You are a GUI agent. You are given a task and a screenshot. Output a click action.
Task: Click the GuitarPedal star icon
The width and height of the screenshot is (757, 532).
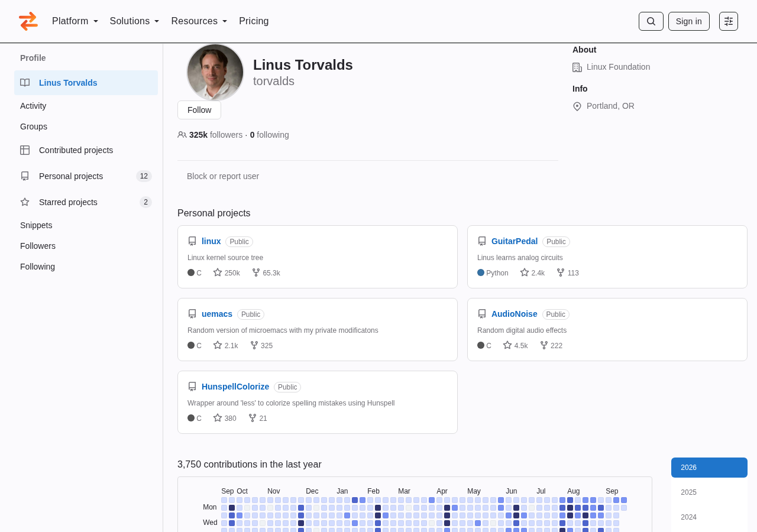click(525, 273)
